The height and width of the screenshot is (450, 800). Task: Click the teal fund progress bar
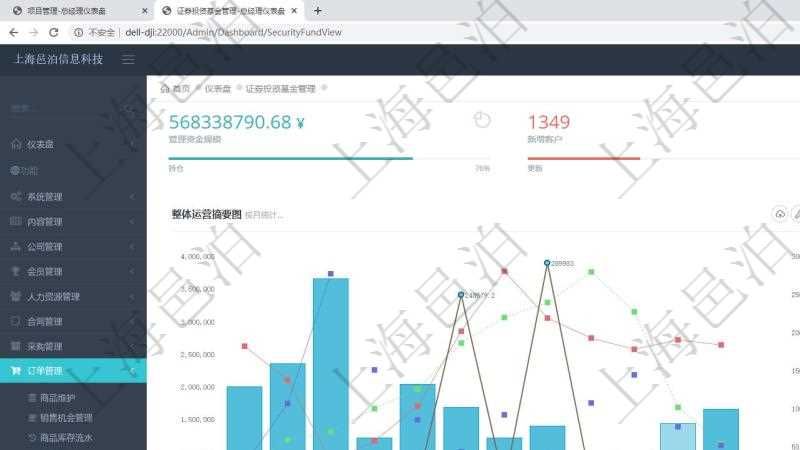click(290, 158)
